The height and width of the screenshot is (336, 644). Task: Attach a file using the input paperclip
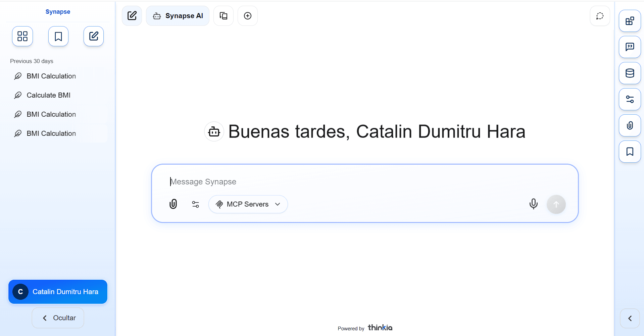click(x=173, y=204)
